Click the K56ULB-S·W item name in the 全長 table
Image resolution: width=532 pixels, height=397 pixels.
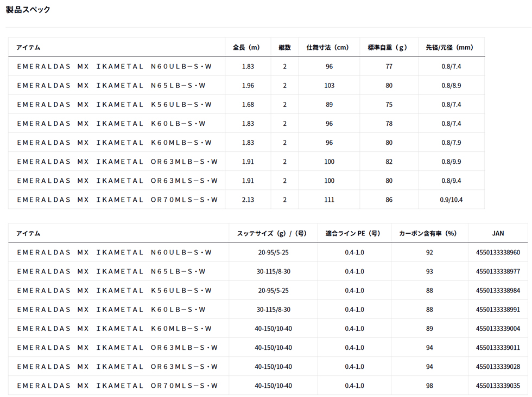(x=115, y=105)
